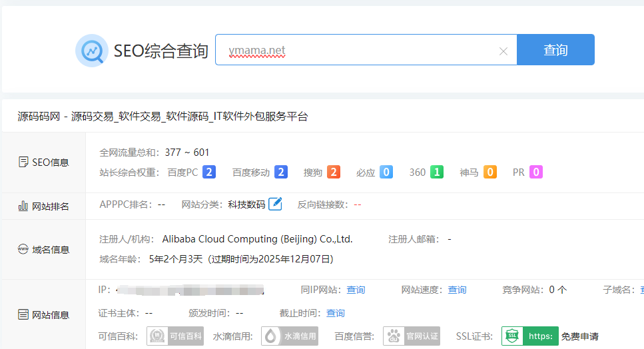Click the 站长综合权重 label
644x349 pixels.
tap(129, 173)
